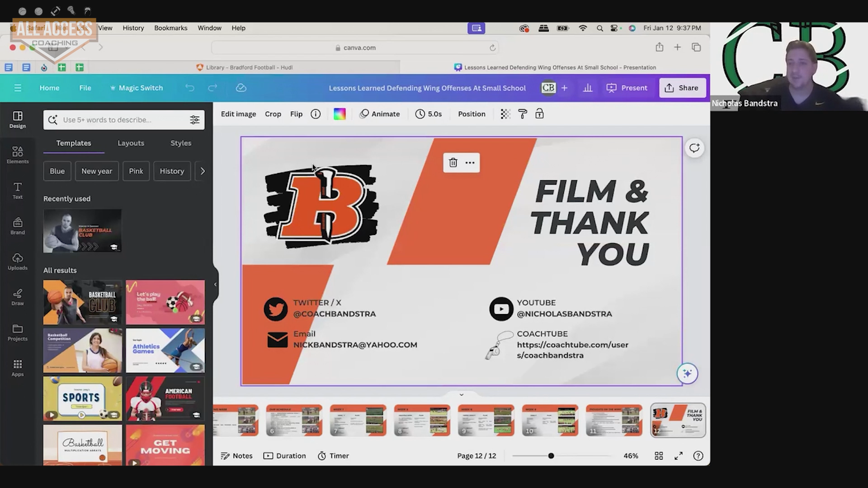Open the macOS Spotlight search icon
868x488 pixels.
(599, 28)
